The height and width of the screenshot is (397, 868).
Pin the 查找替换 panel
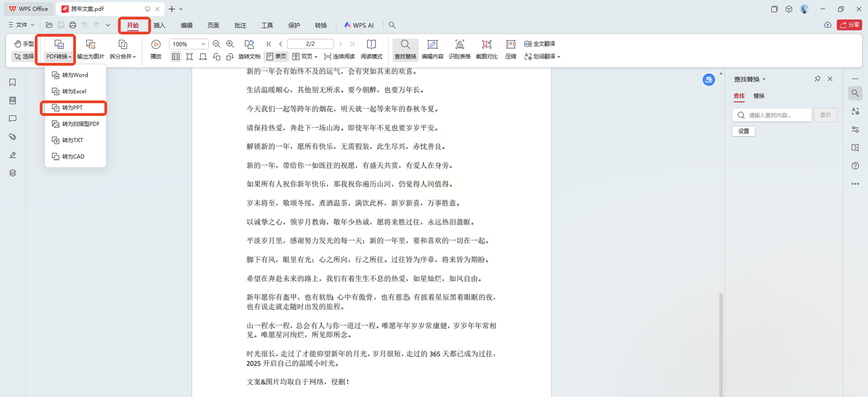tap(817, 79)
